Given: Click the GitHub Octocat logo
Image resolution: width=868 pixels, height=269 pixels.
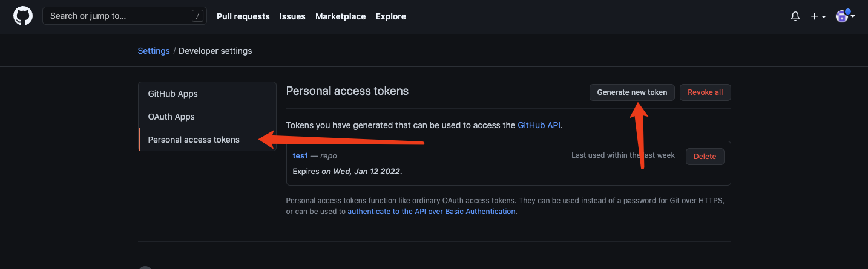Looking at the screenshot, I should (x=23, y=16).
